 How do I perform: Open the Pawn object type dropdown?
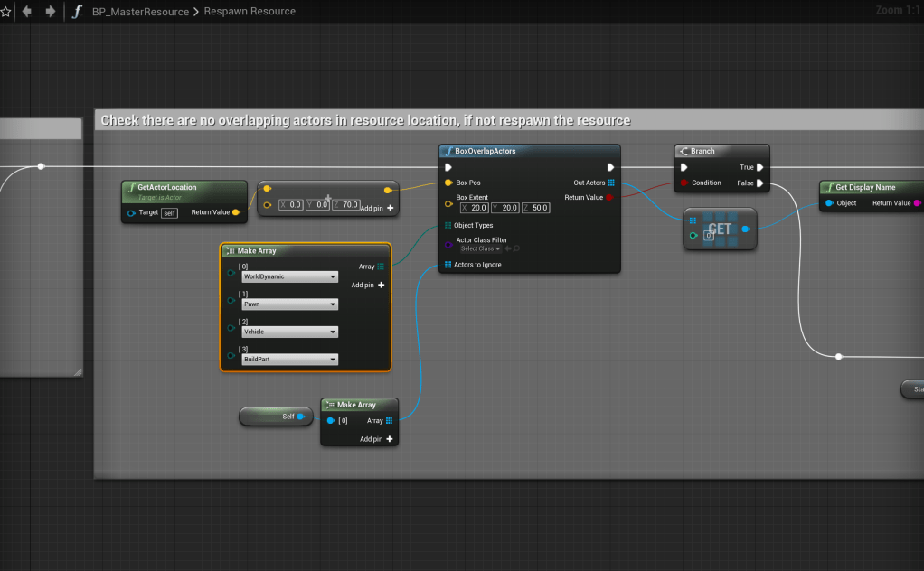click(289, 304)
